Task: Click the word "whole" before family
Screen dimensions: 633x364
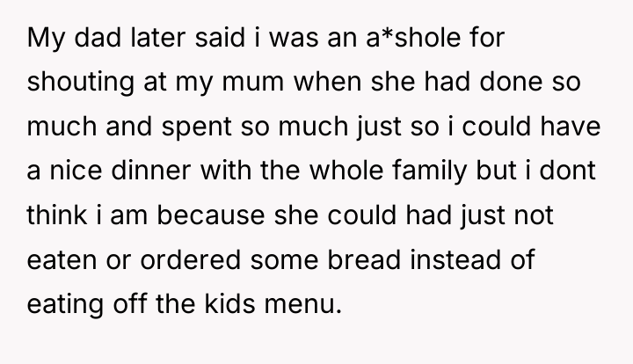Action: (346, 171)
